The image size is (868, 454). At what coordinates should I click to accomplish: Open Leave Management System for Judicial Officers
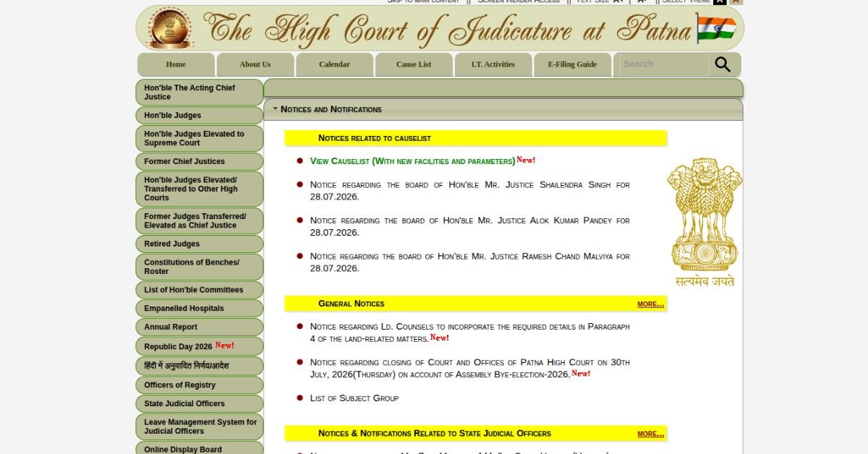click(199, 427)
